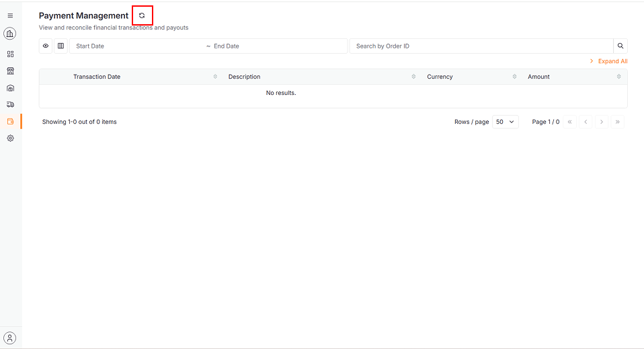Open the delivery truck icon in sidebar
Viewport: 644px width, 349px height.
coord(10,104)
